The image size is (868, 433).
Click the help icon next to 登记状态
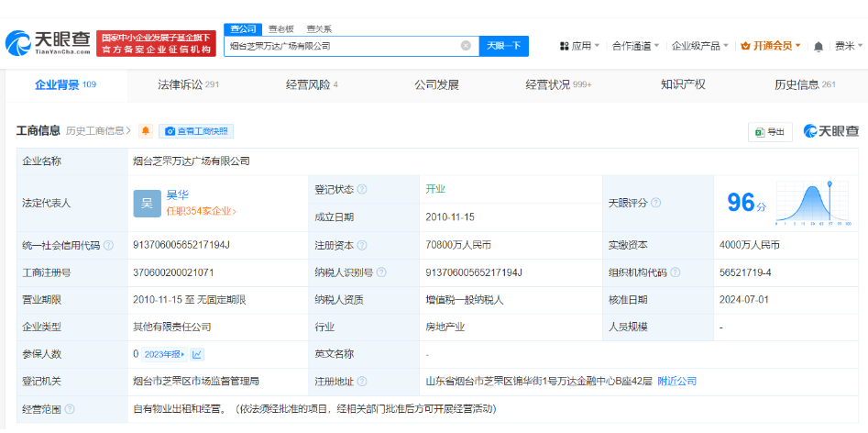362,190
